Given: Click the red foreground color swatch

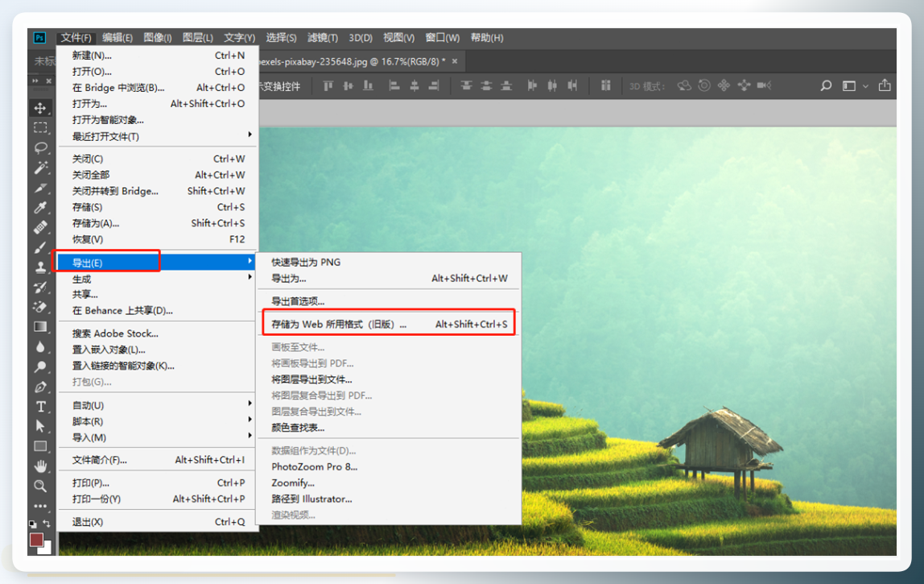Looking at the screenshot, I should pyautogui.click(x=36, y=539).
